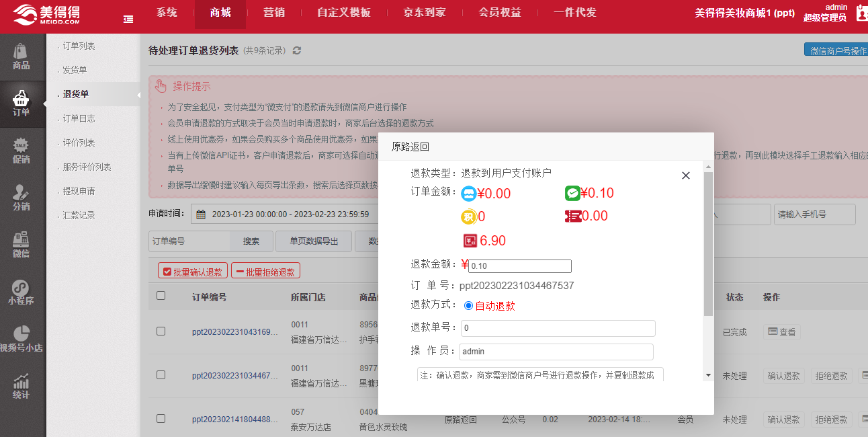The height and width of the screenshot is (437, 868).
Task: Open the 商品 section in left sidebar
Action: (22, 56)
